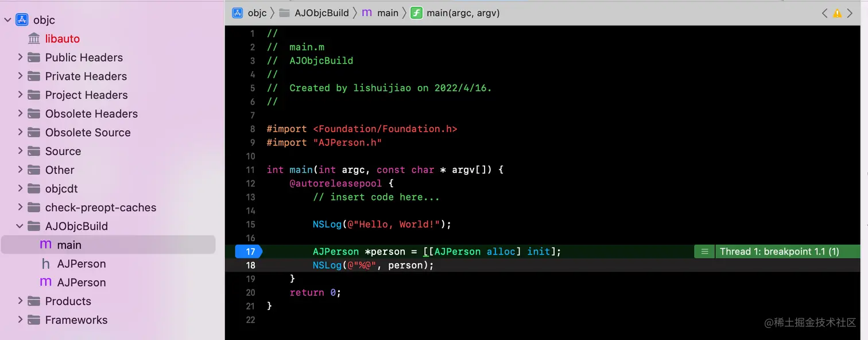The width and height of the screenshot is (868, 340).
Task: Expand the Source folder chevron
Action: pos(20,151)
